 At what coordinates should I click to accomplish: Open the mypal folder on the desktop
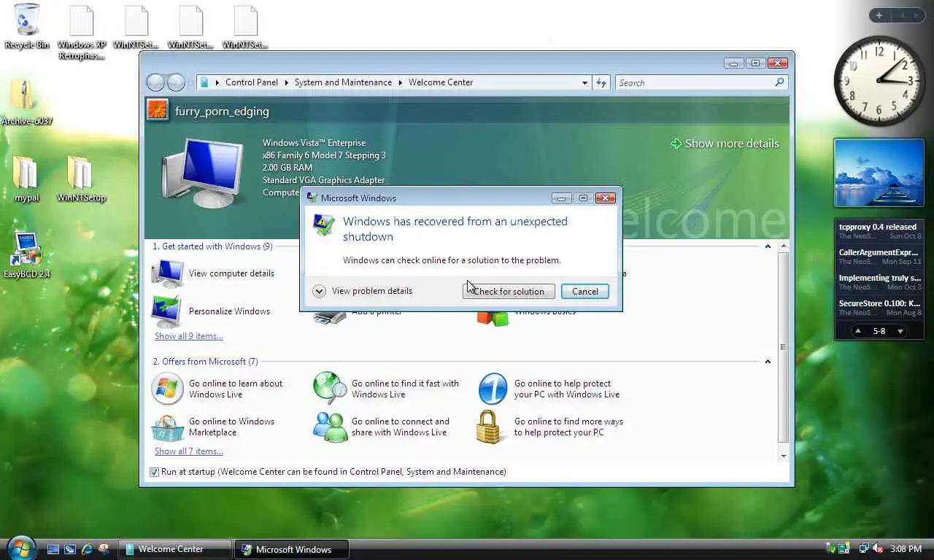(x=26, y=179)
